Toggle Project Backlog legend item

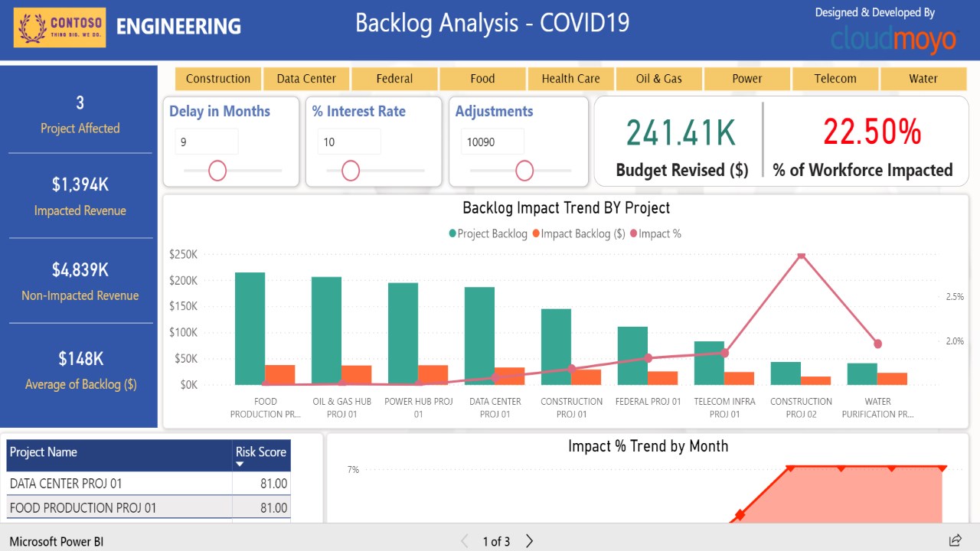pos(488,234)
